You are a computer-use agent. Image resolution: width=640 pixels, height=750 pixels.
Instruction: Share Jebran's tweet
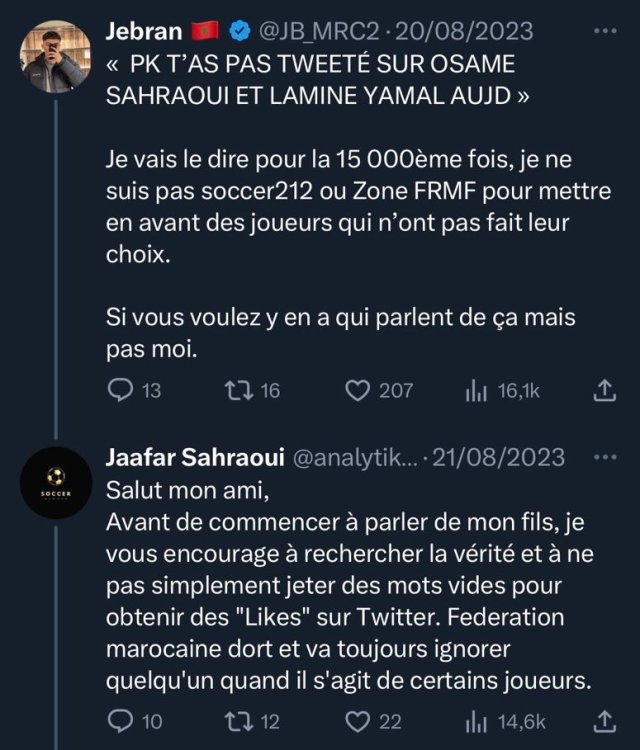604,391
